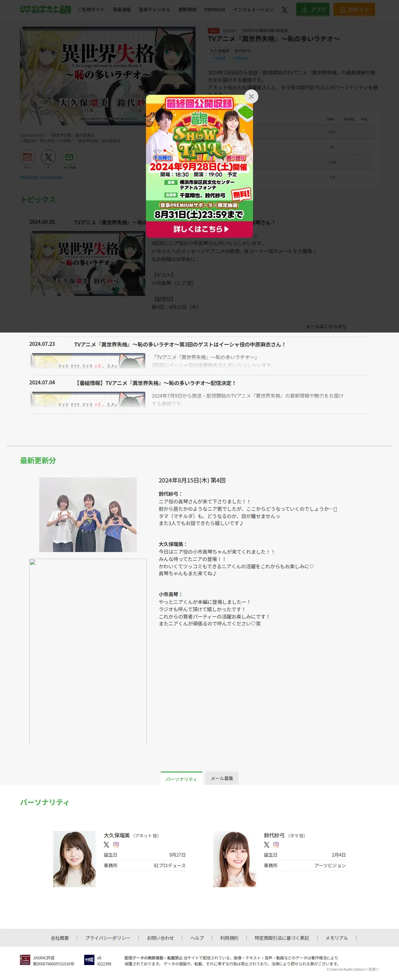The height and width of the screenshot is (980, 399).
Task: Click the broken image placeholder below the photo
Action: coord(88,651)
